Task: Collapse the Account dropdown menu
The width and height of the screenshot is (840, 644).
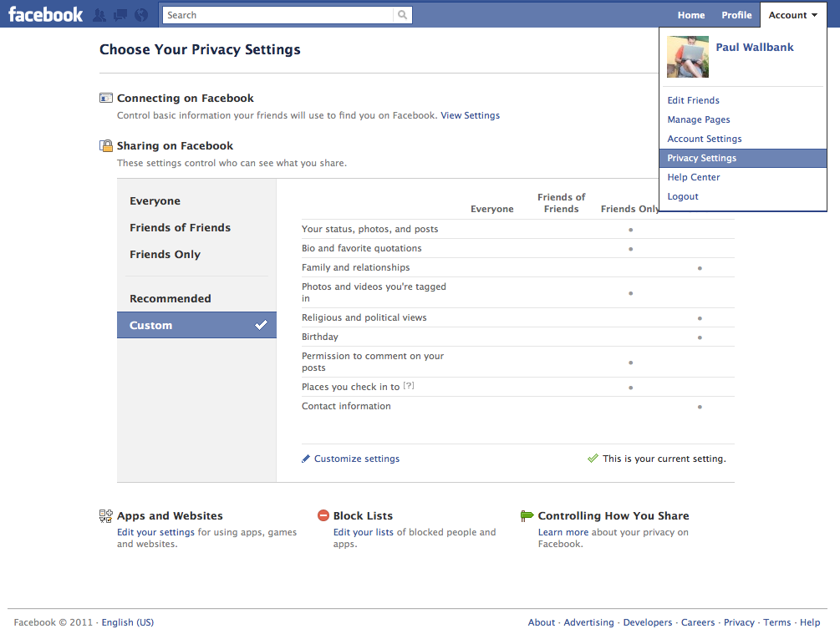Action: [792, 15]
